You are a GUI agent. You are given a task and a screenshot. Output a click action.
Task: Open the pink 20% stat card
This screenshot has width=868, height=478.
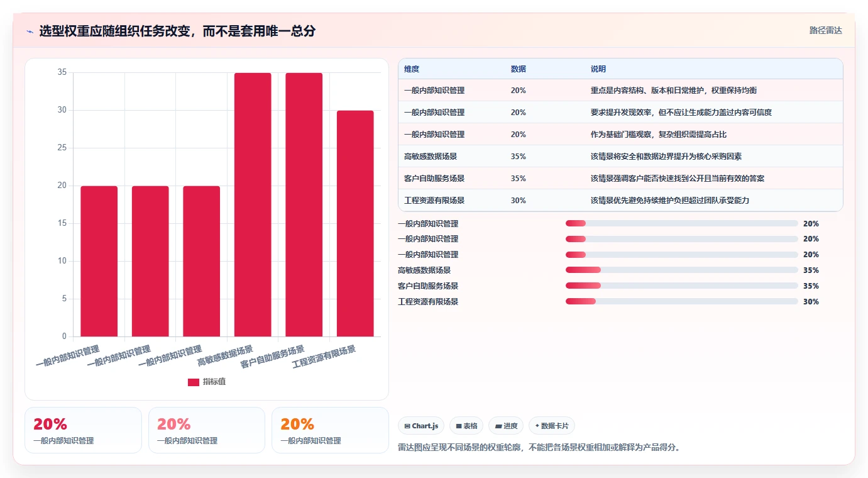(207, 430)
